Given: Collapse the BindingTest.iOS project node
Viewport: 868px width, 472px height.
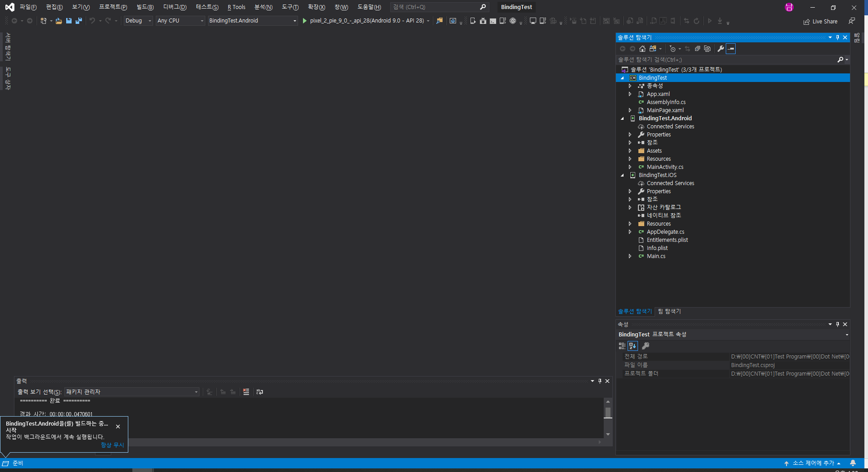Looking at the screenshot, I should (x=623, y=175).
